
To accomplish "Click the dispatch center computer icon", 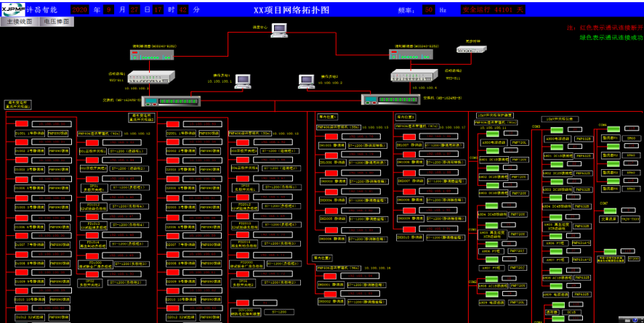I will tap(279, 30).
